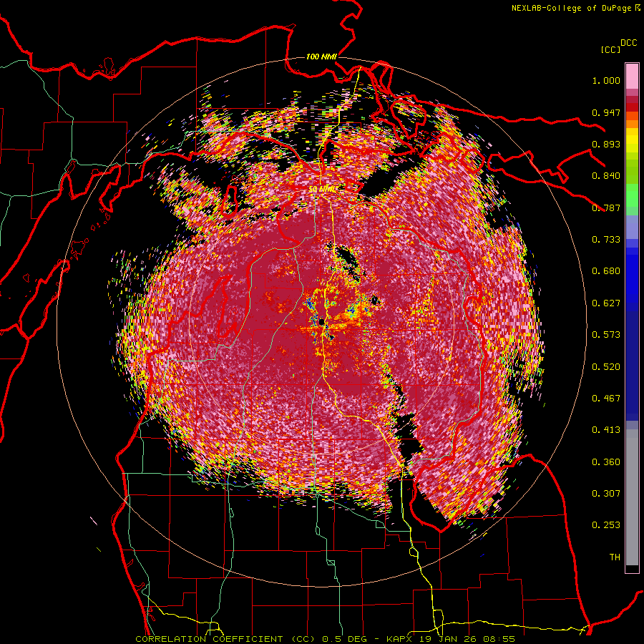Click the 100 NMI range ring label
The height and width of the screenshot is (644, 644).
click(x=321, y=57)
